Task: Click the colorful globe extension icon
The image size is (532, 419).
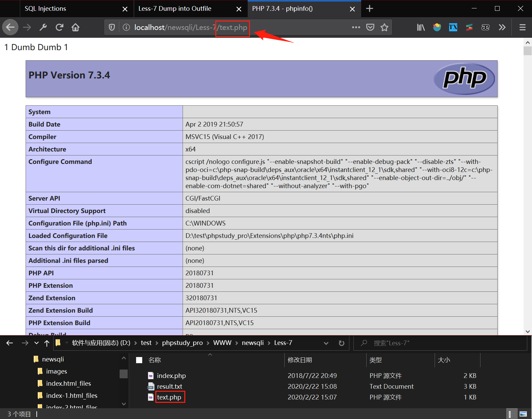Action: 437,27
